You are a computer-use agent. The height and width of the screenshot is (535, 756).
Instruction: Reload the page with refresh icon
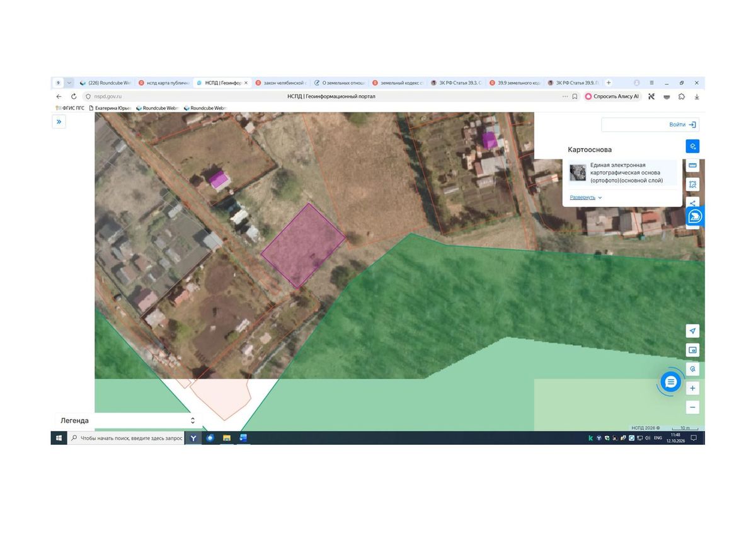[x=74, y=96]
